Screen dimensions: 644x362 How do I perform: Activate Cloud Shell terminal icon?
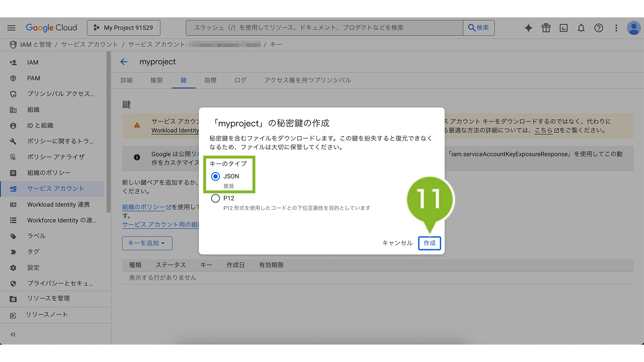pyautogui.click(x=564, y=28)
